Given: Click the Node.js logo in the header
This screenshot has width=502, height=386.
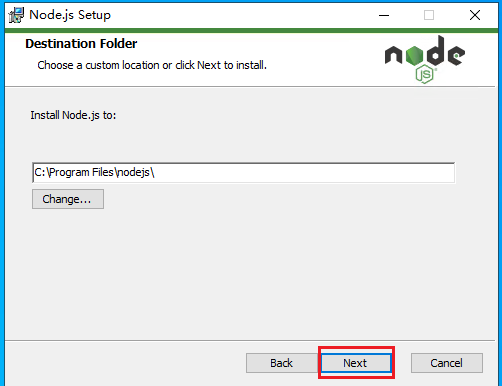Looking at the screenshot, I should pos(425,59).
